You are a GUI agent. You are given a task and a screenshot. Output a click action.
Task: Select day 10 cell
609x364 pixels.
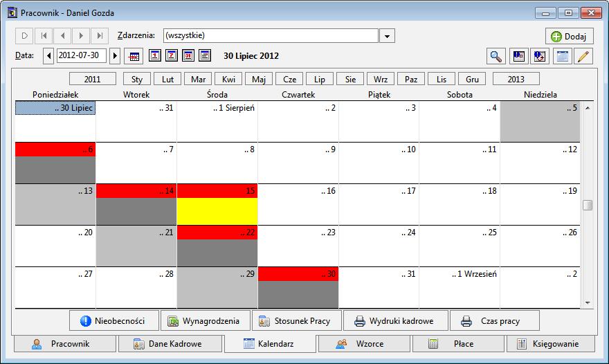point(379,163)
